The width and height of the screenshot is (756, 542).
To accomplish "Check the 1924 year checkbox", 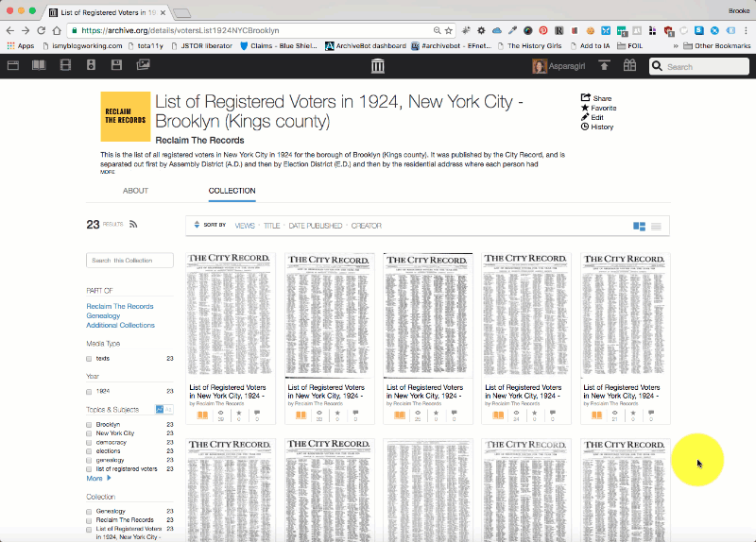I will pyautogui.click(x=89, y=392).
